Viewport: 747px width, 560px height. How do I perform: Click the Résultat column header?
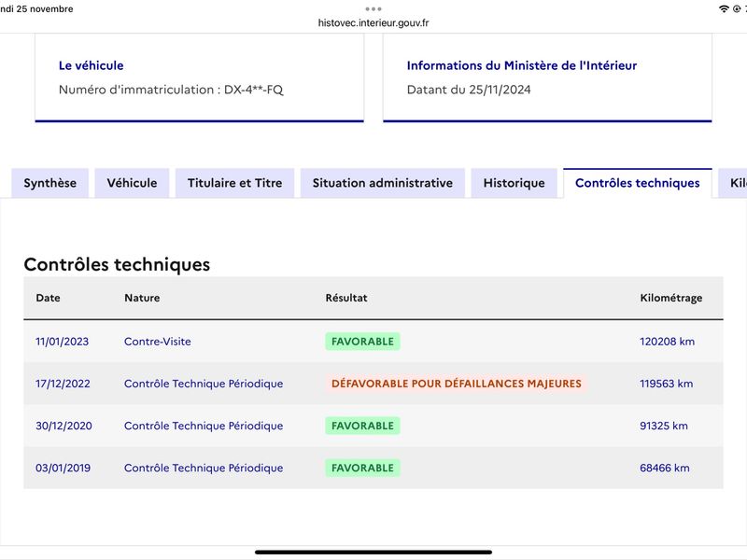coord(346,298)
